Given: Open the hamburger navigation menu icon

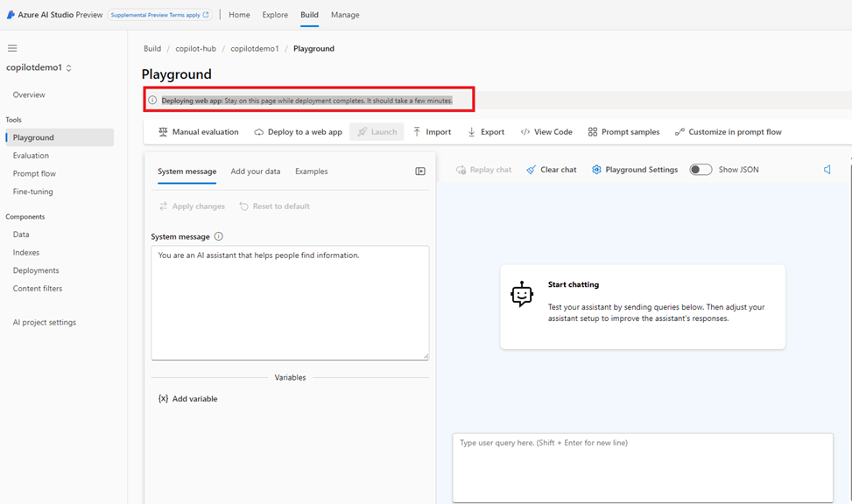Looking at the screenshot, I should tap(12, 48).
